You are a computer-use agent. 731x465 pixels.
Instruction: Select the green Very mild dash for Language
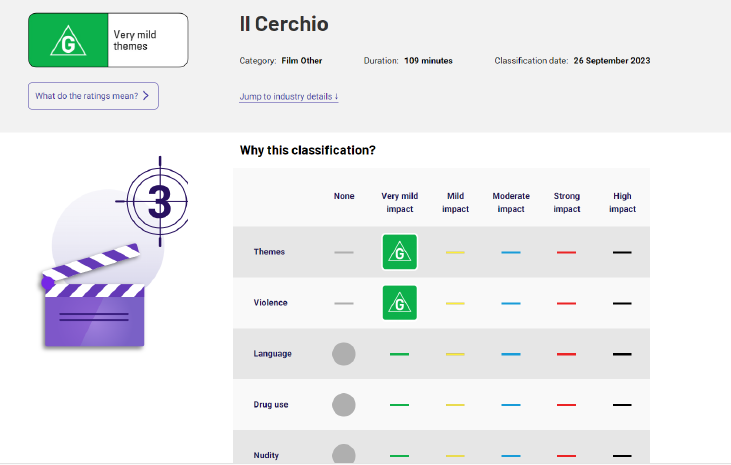399,354
